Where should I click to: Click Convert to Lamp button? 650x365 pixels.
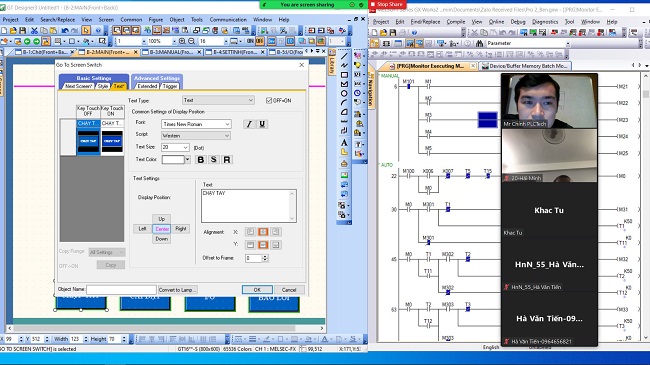[177, 290]
